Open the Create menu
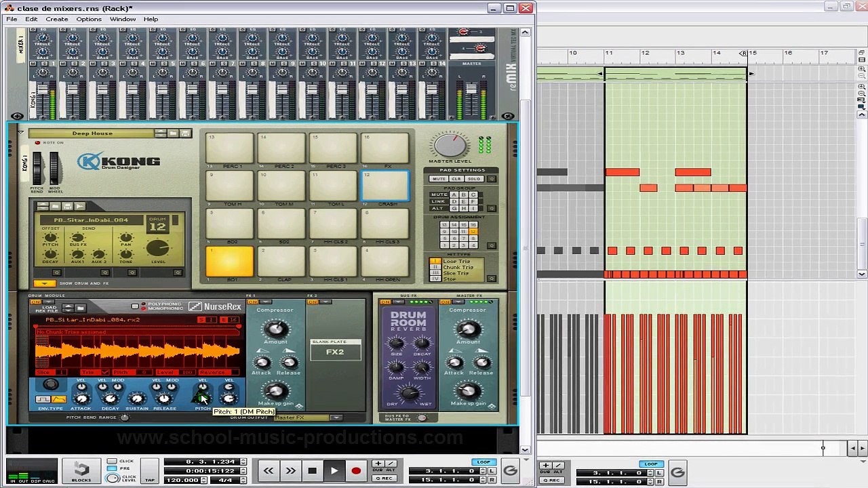Screen dimensions: 868x488 57,19
